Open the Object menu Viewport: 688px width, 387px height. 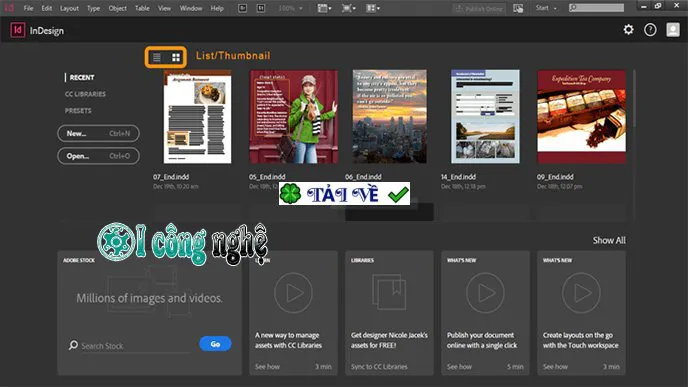click(118, 8)
